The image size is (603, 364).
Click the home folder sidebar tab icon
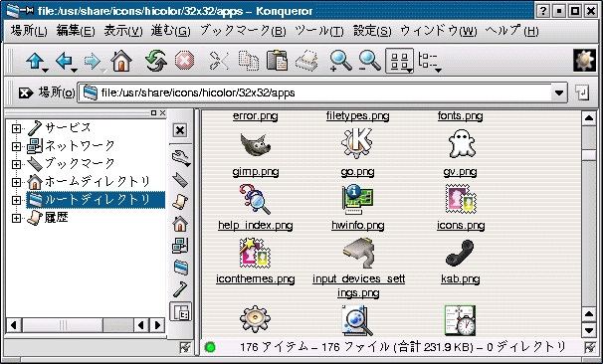[180, 224]
